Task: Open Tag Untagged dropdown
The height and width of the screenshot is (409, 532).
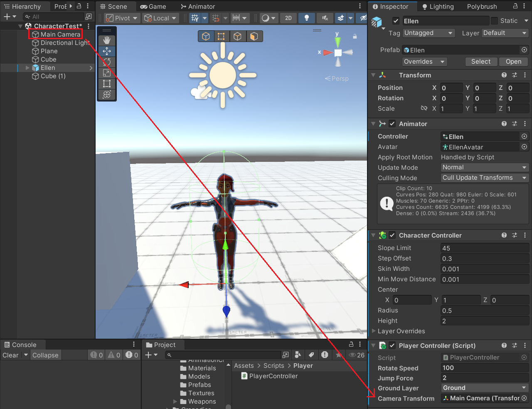Action: (x=429, y=33)
